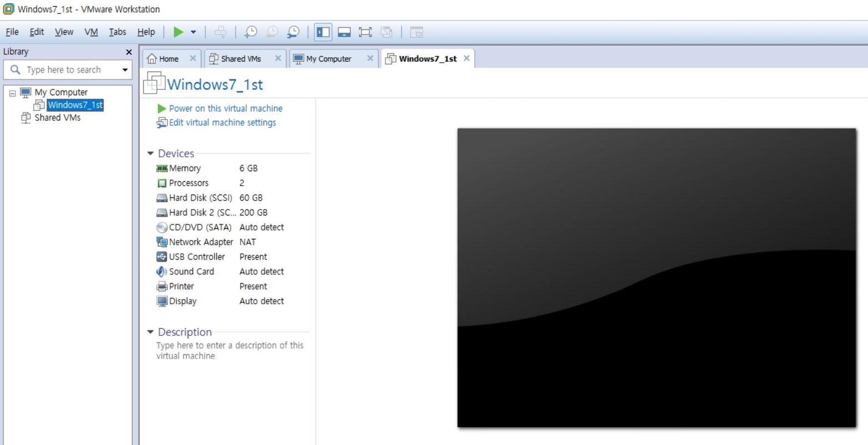Open the Help menu
868x445 pixels.
[146, 32]
